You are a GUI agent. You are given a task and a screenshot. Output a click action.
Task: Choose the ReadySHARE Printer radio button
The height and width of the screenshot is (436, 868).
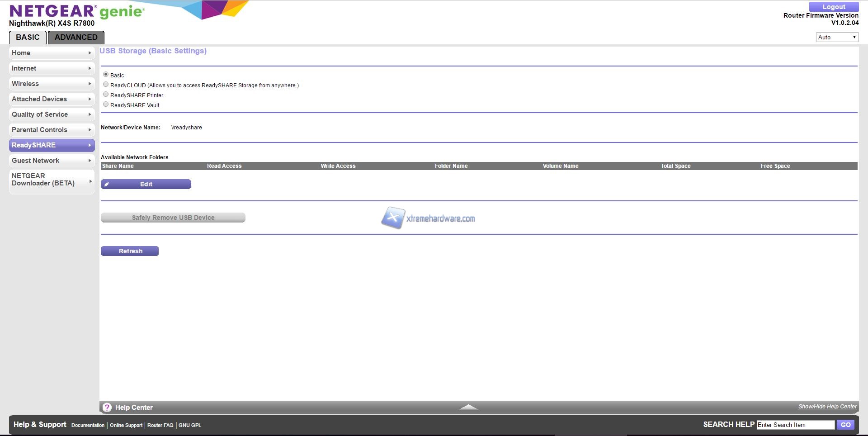(106, 95)
